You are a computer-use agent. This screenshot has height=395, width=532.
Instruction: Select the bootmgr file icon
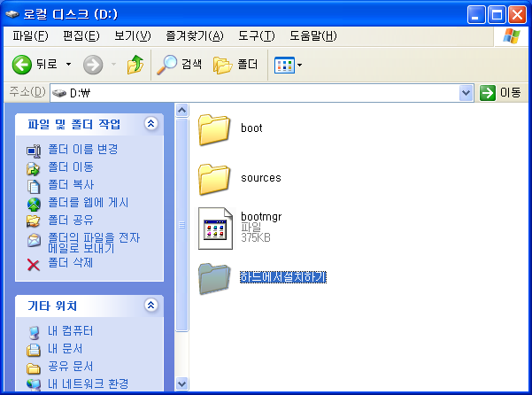click(216, 228)
